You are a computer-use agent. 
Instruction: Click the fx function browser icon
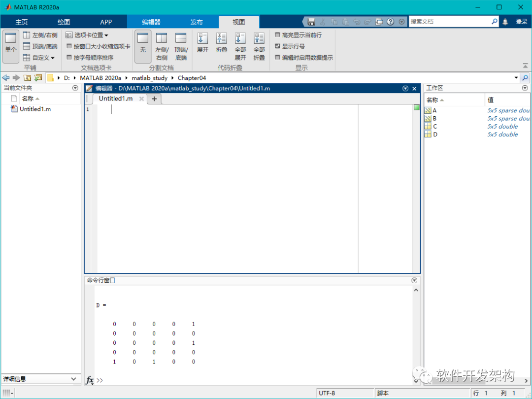90,380
